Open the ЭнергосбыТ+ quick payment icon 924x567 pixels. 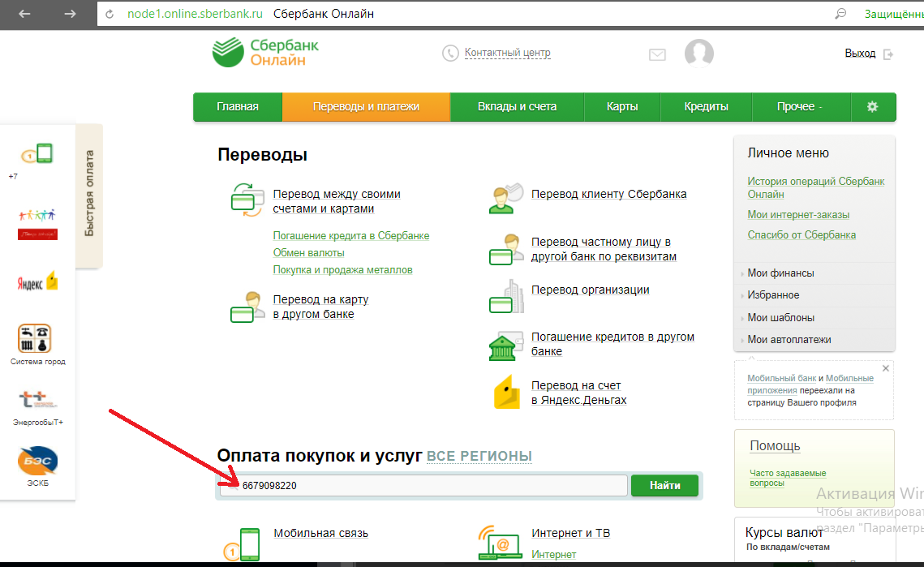pyautogui.click(x=37, y=400)
